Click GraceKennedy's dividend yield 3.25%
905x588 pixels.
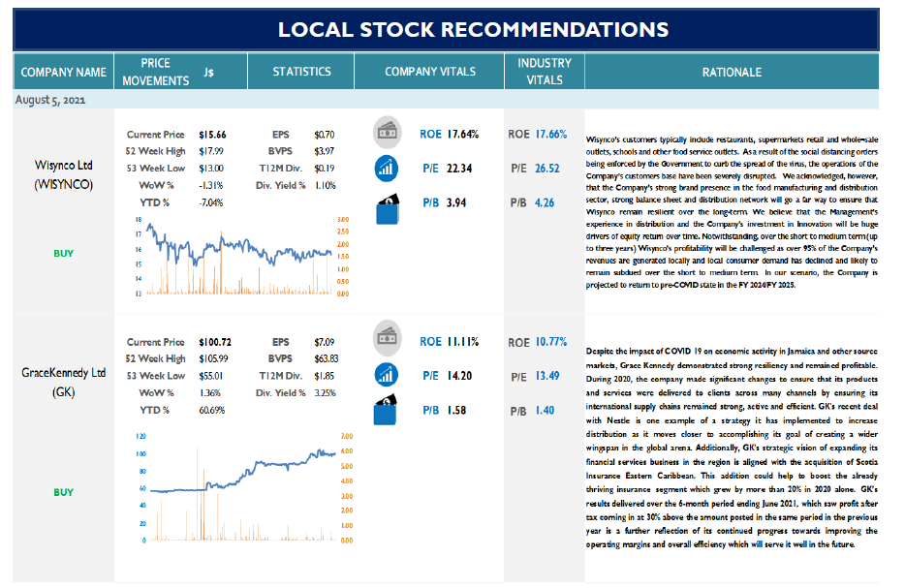coord(325,393)
